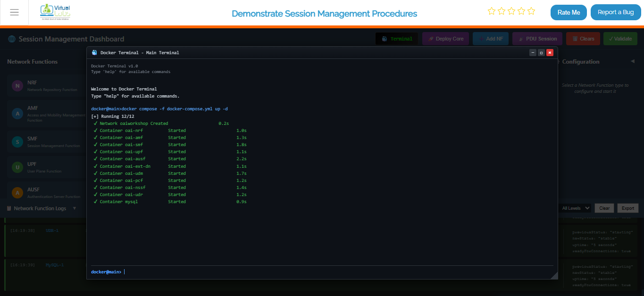
Task: Clear the log output
Action: tap(604, 208)
